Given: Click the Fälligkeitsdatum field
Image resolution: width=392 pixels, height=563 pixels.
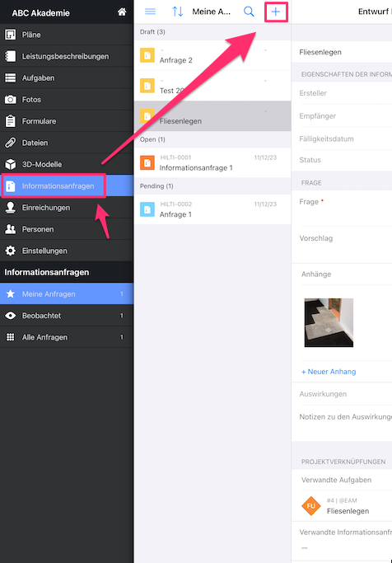Looking at the screenshot, I should coord(342,138).
